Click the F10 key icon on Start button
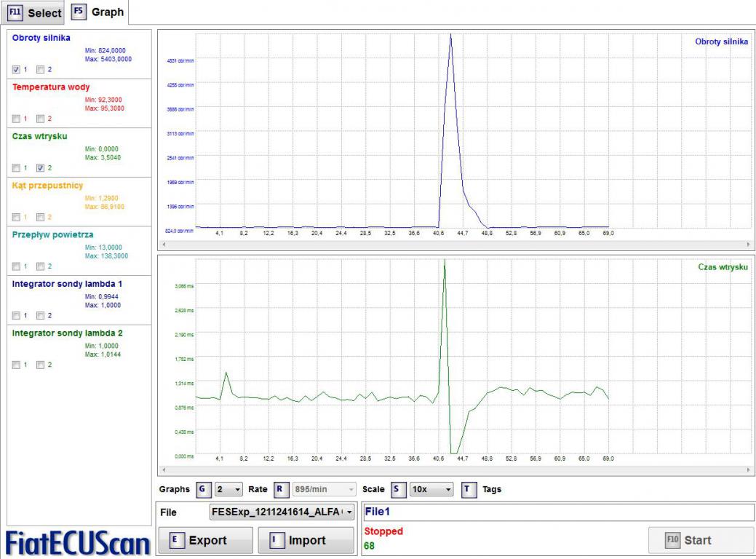756x559 pixels. pyautogui.click(x=672, y=540)
